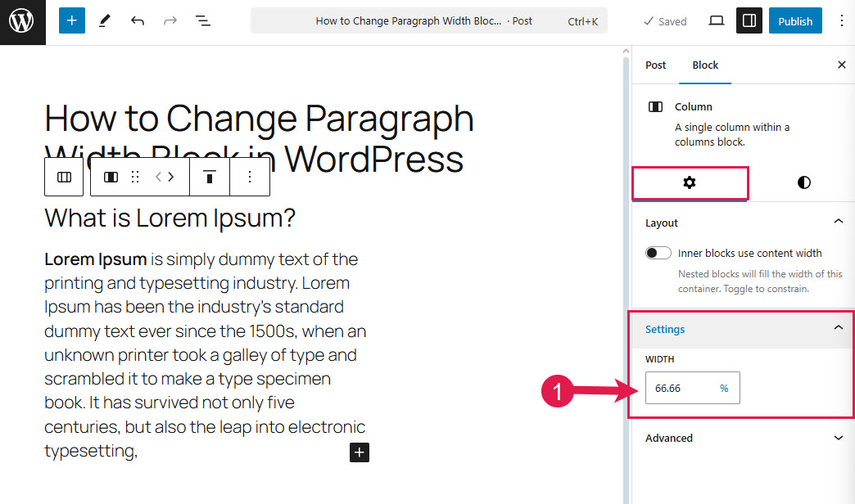Publish the post
The height and width of the screenshot is (504, 855).
pyautogui.click(x=795, y=20)
